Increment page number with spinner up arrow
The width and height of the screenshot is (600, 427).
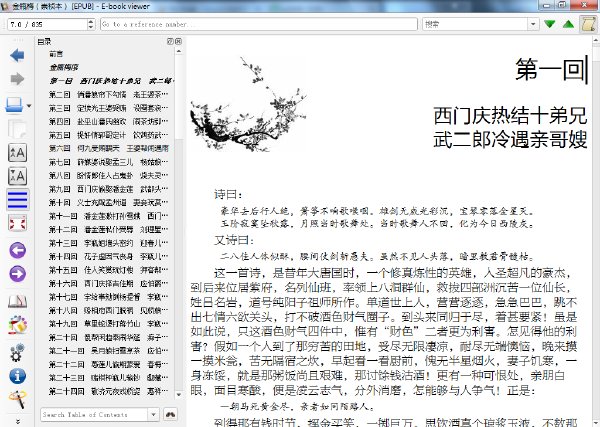pyautogui.click(x=91, y=22)
